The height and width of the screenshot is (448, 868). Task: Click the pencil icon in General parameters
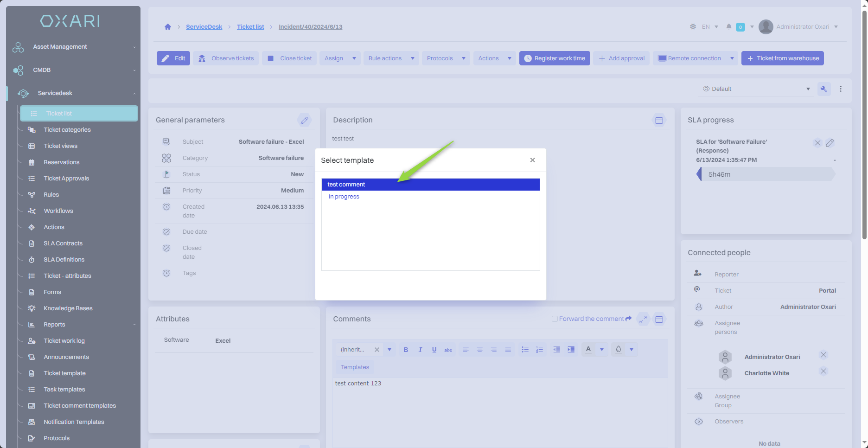click(x=304, y=120)
